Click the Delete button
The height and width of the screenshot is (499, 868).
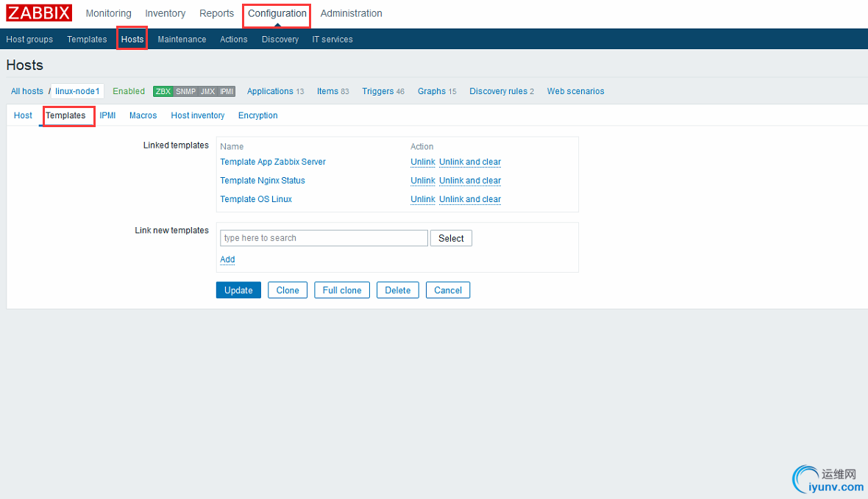click(x=397, y=290)
